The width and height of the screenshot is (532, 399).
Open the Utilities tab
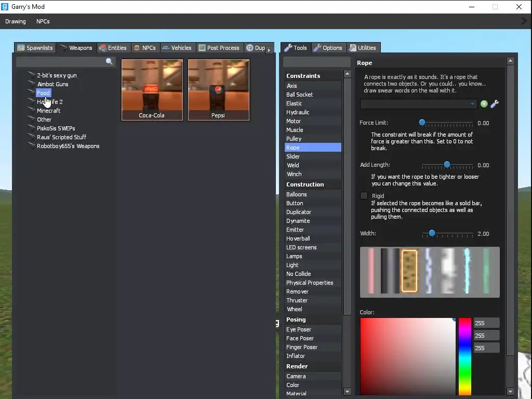(x=363, y=48)
